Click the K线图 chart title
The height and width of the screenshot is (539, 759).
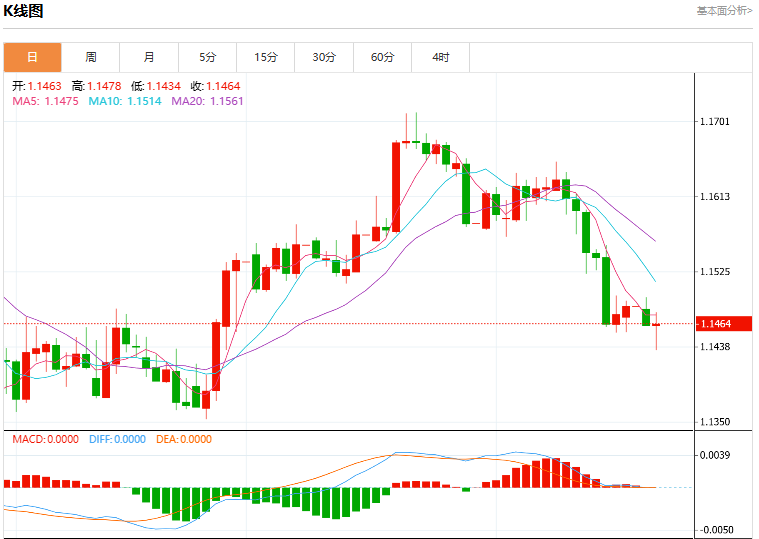(23, 11)
